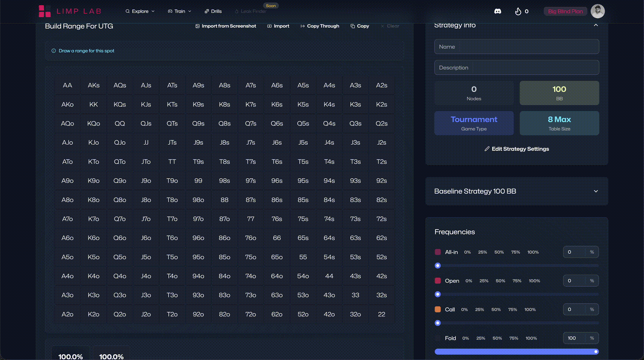Click the pencil icon for Edit Strategy Settings

pos(487,149)
